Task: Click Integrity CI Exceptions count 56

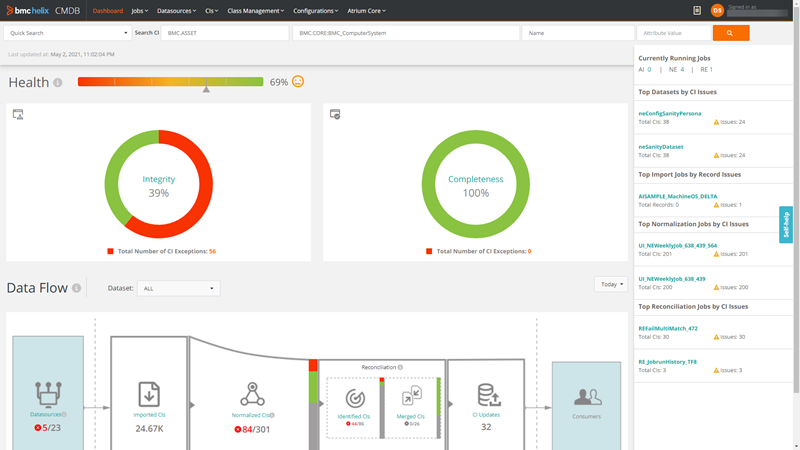Action: click(212, 251)
